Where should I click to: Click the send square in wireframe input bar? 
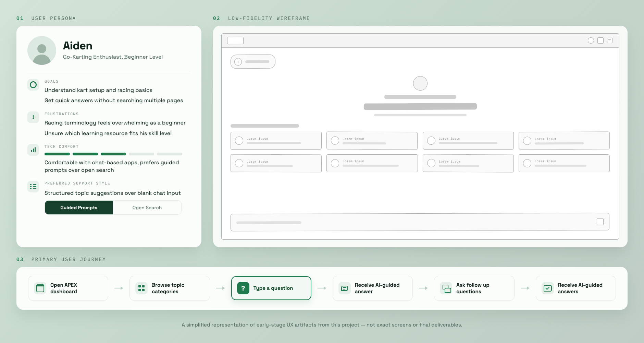[600, 222]
